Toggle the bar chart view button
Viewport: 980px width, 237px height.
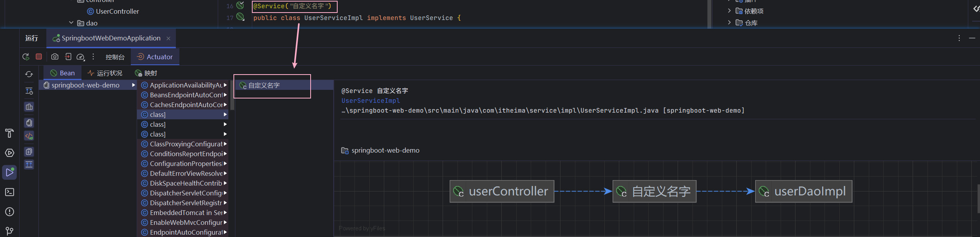tap(29, 107)
